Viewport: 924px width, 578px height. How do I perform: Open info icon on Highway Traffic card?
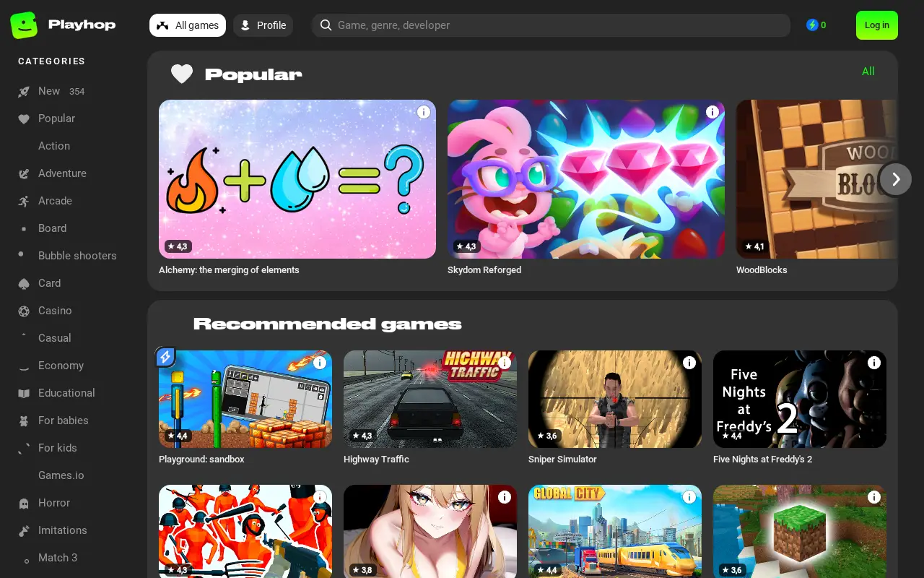click(505, 363)
